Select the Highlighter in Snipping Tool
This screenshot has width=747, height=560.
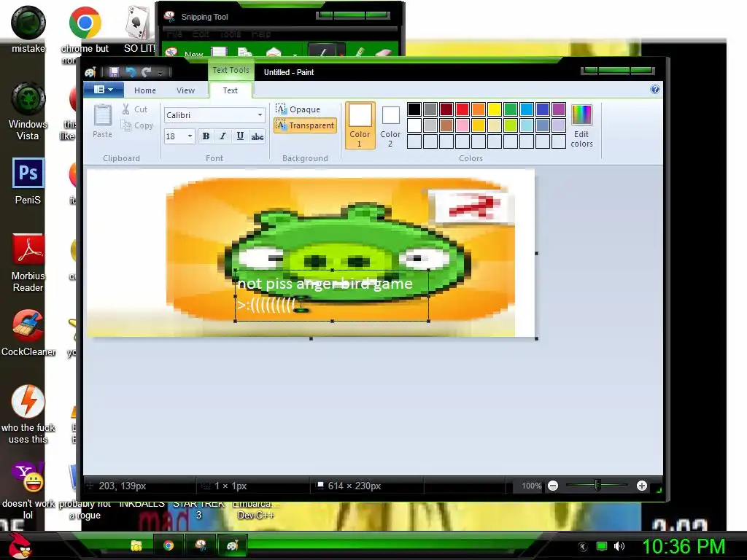coord(360,52)
